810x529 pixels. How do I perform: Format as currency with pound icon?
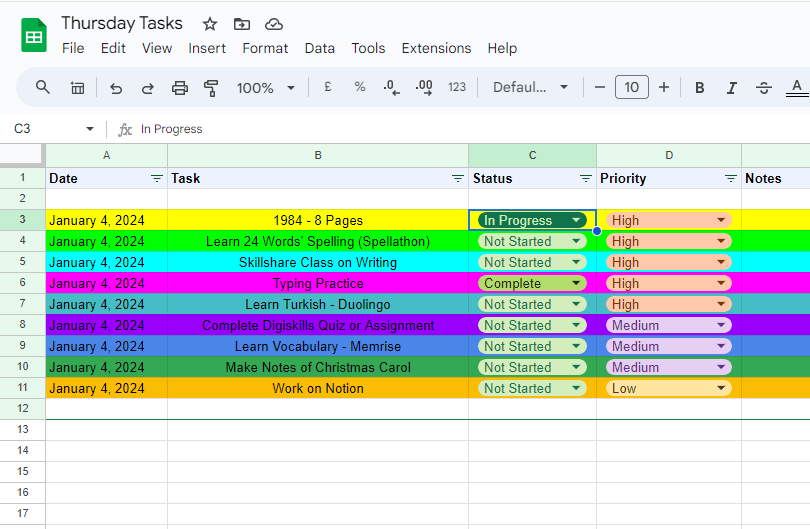[x=328, y=87]
